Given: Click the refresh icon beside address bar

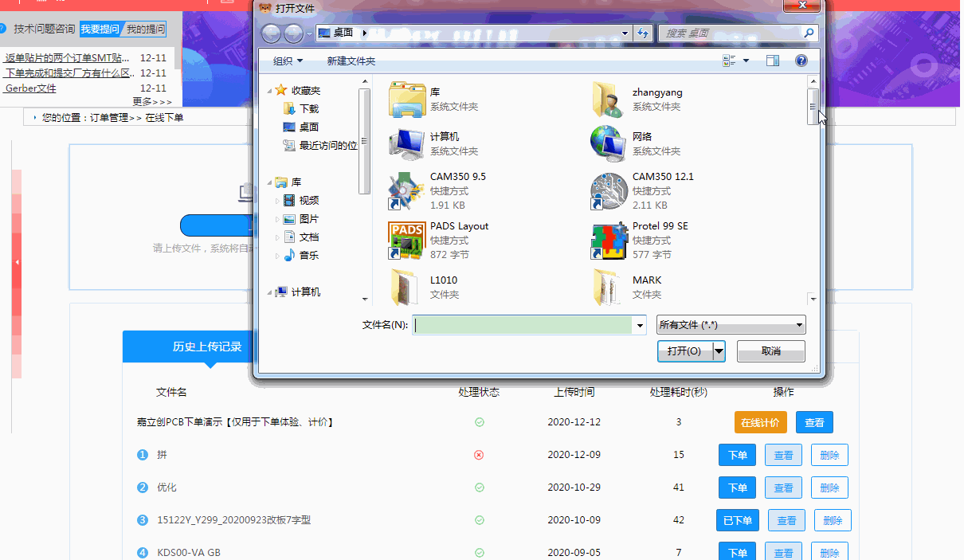Looking at the screenshot, I should (x=643, y=33).
